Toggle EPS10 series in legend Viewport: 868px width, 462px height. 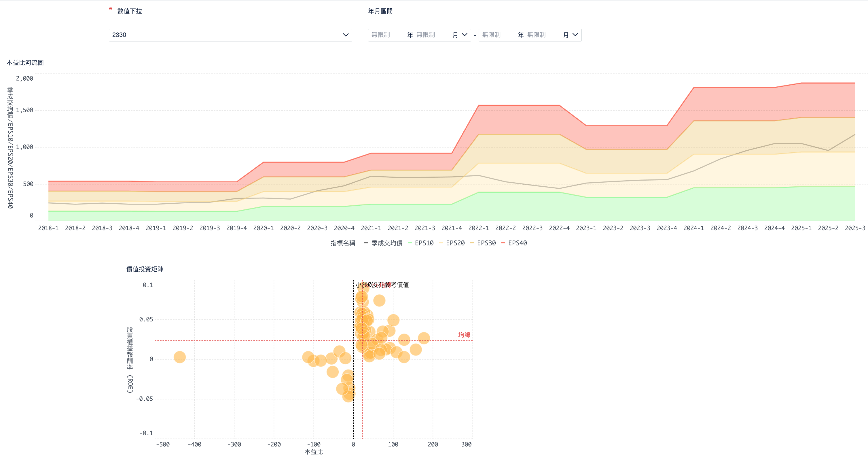click(x=424, y=243)
